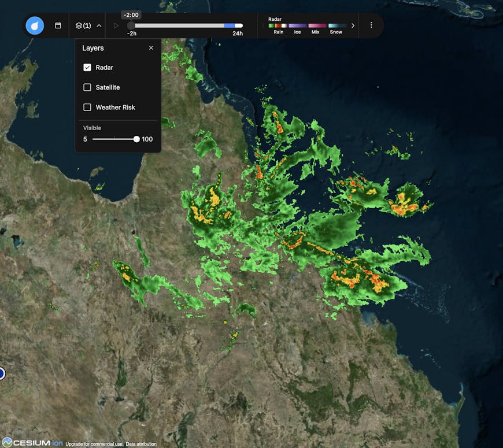Screen dimensions: 503x448
Task: Close the Layers panel
Action: [151, 47]
